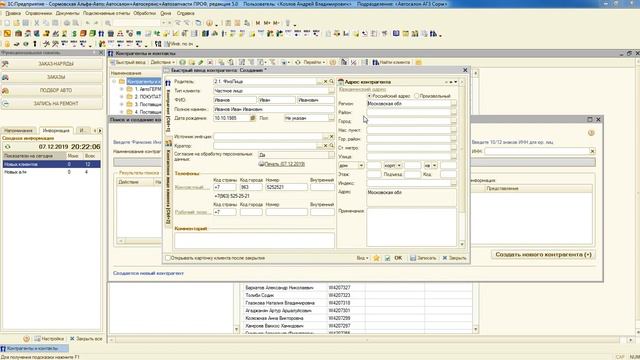Click the address panel scrollbar down arrow
This screenshot has height=360, width=640.
click(462, 244)
